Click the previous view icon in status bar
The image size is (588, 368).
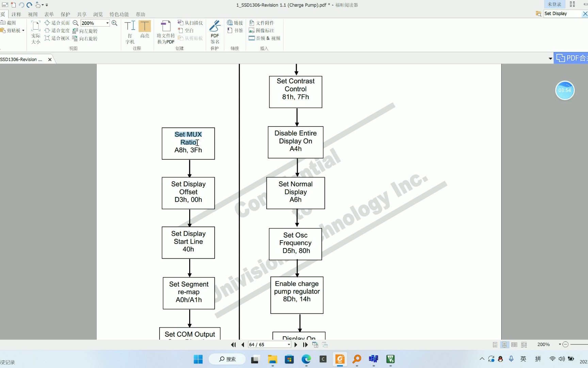(315, 344)
